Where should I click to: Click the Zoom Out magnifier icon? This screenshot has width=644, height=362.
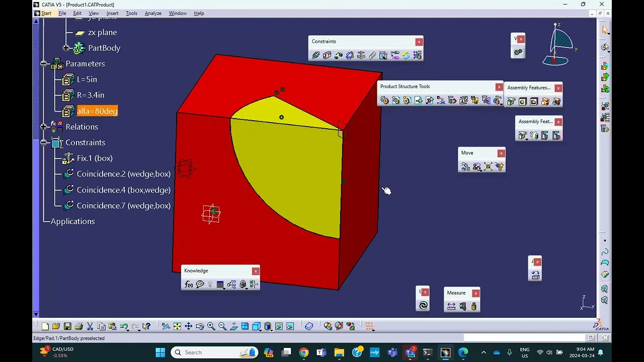click(x=222, y=326)
